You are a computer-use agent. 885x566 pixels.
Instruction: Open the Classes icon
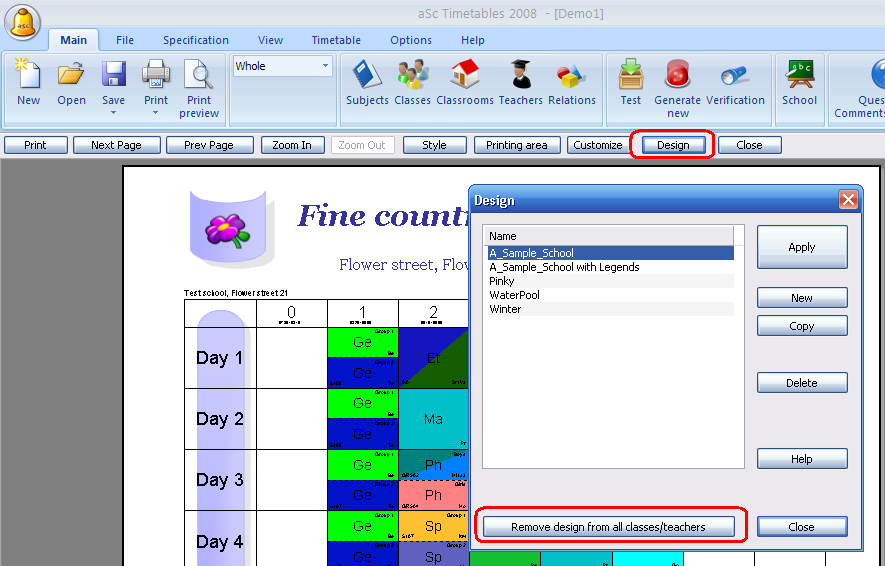click(412, 76)
